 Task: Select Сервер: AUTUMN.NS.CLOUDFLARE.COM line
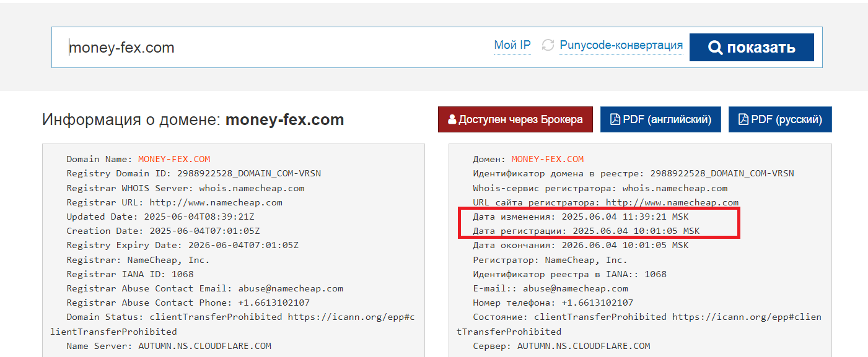561,346
